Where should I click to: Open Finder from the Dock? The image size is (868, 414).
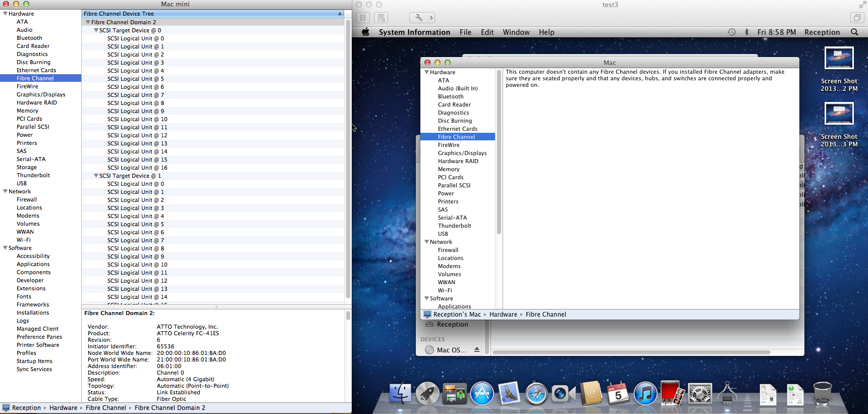click(x=400, y=393)
